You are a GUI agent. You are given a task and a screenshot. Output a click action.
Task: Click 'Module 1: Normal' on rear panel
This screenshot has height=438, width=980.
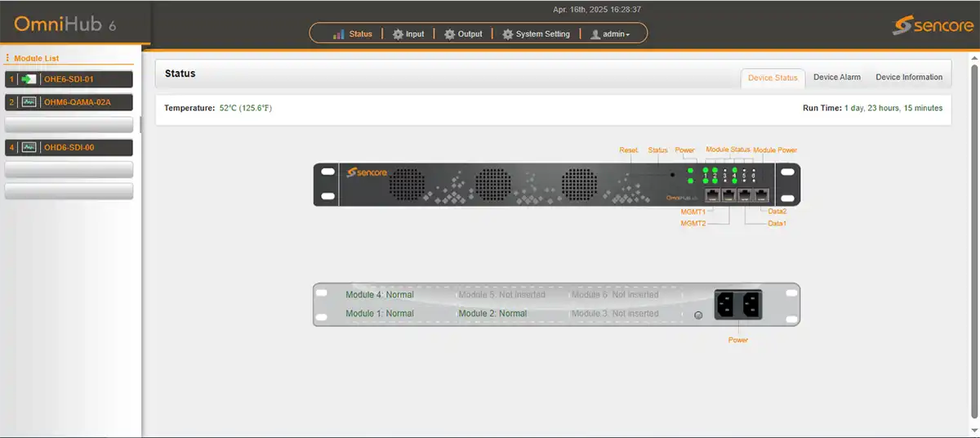coord(380,313)
